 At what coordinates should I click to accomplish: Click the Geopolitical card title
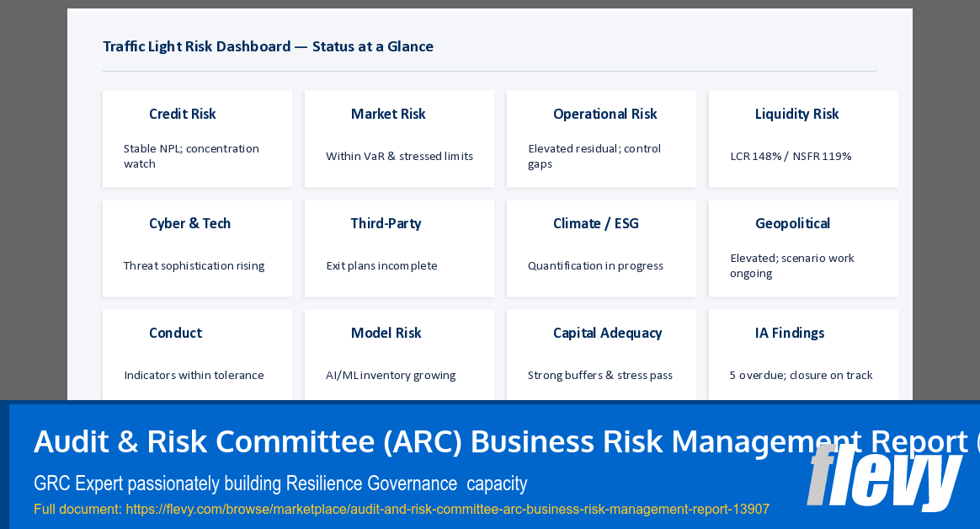point(792,223)
